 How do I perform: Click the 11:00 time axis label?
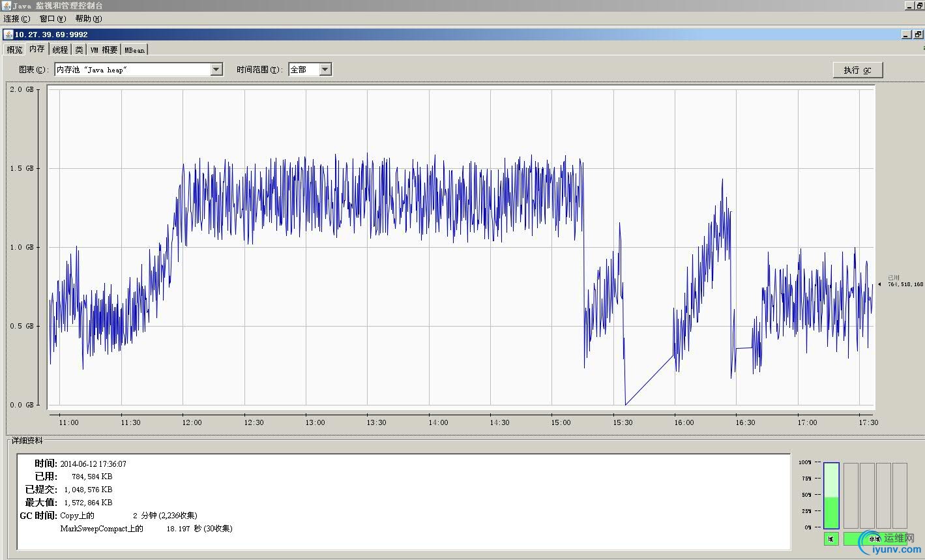pos(68,422)
